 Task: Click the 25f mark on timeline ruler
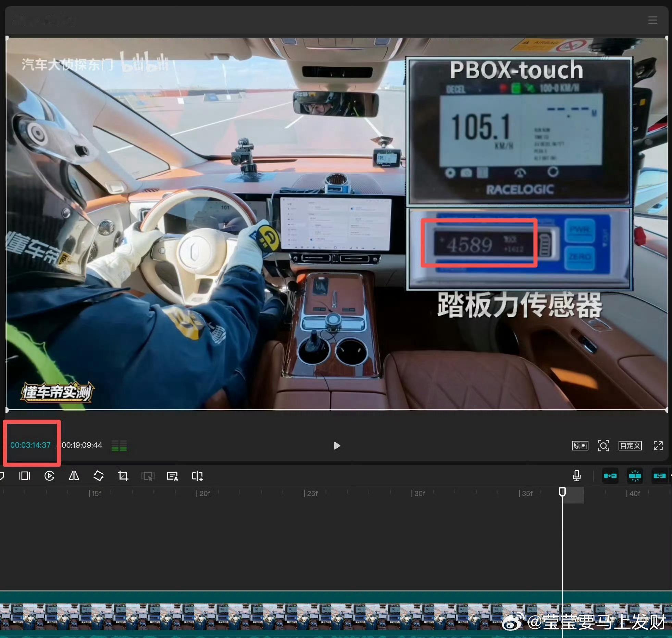click(x=311, y=493)
